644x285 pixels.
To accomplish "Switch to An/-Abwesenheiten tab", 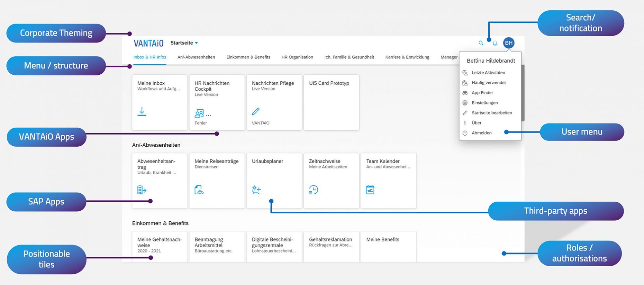I will click(196, 57).
